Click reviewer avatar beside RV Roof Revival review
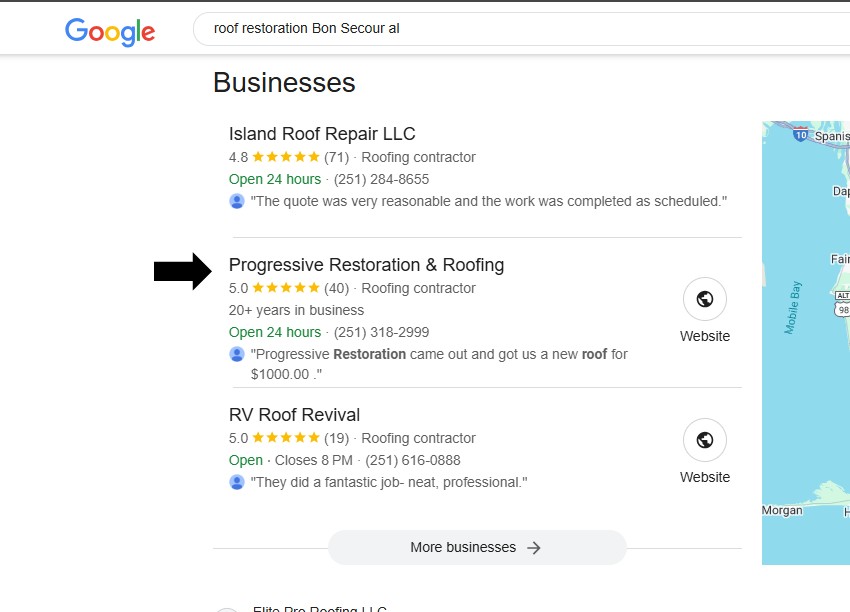Image resolution: width=850 pixels, height=612 pixels. point(237,482)
